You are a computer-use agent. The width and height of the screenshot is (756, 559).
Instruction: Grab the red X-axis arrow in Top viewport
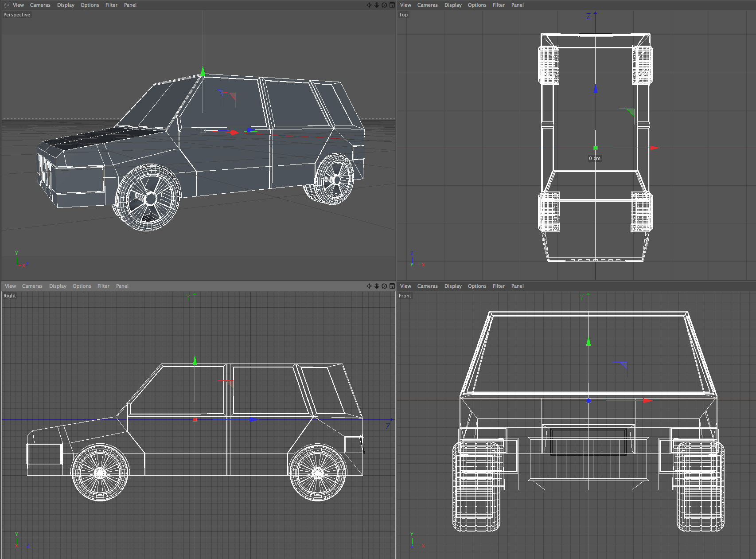click(655, 148)
